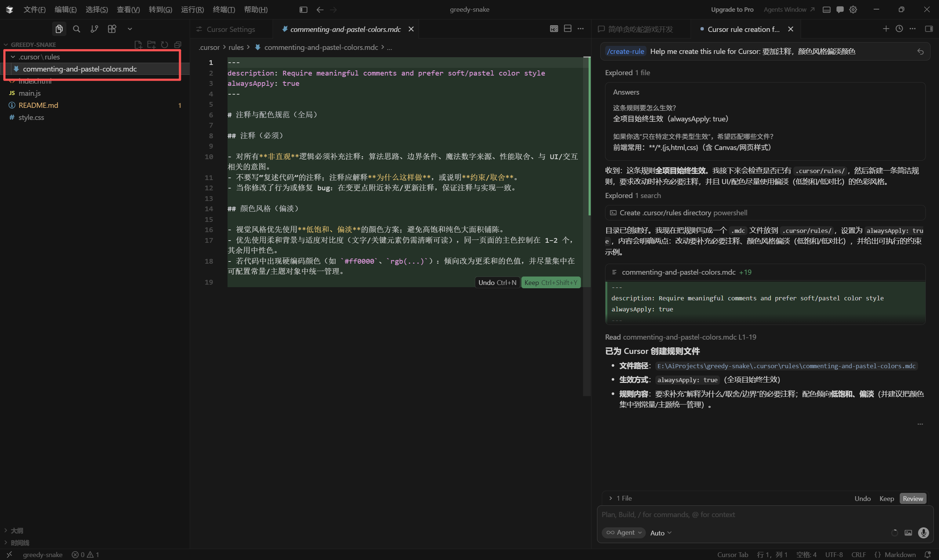This screenshot has width=939, height=560.
Task: Open the Source Control view icon
Action: point(94,29)
